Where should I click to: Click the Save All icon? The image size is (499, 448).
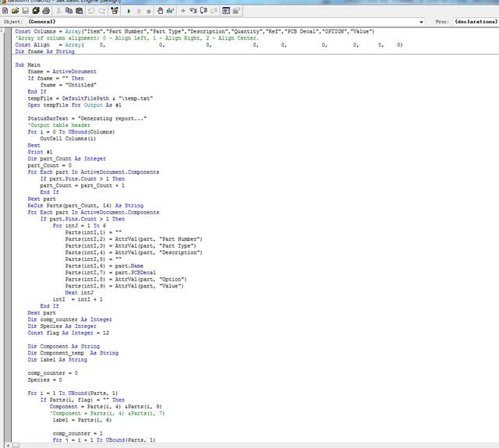tap(36, 11)
